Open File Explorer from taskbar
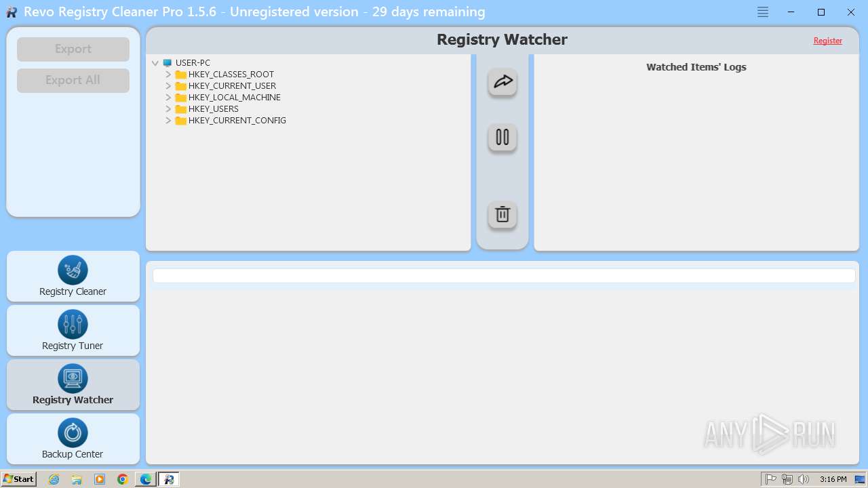The width and height of the screenshot is (868, 488). point(77,479)
